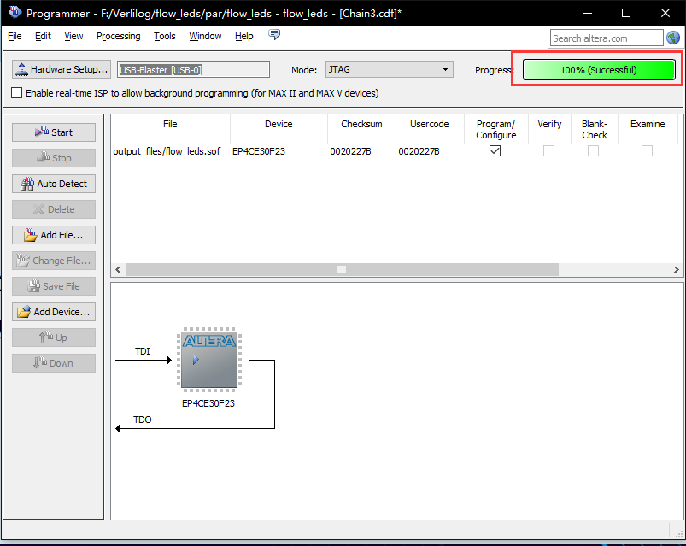Toggle Blank-Check checkbox for flow_leds.sof
The image size is (686, 546).
pyautogui.click(x=593, y=150)
